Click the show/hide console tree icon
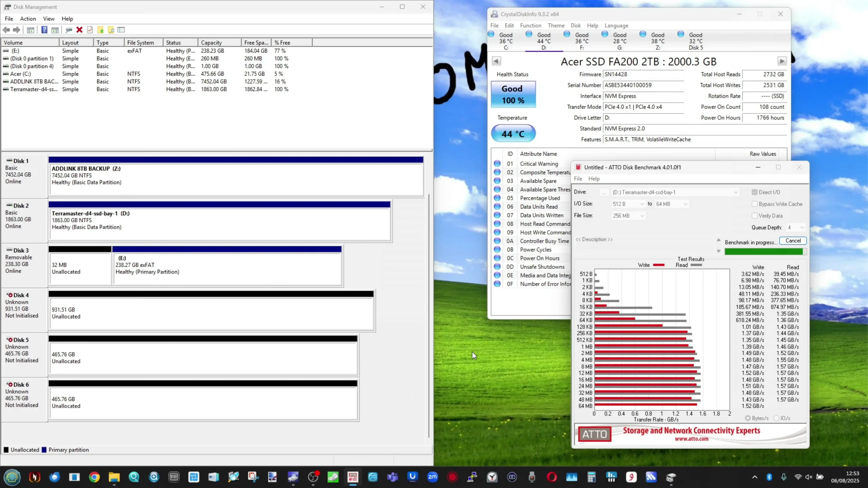This screenshot has height=488, width=868. coord(31,30)
